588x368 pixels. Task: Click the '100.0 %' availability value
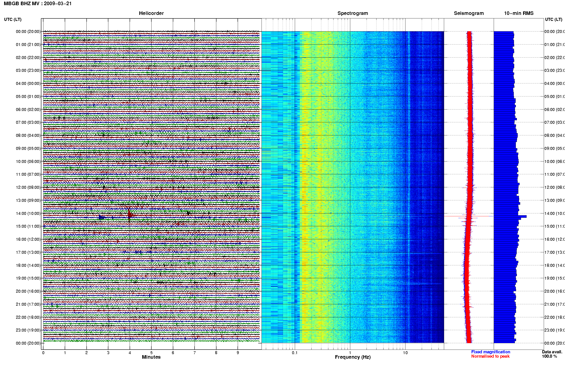pos(549,356)
